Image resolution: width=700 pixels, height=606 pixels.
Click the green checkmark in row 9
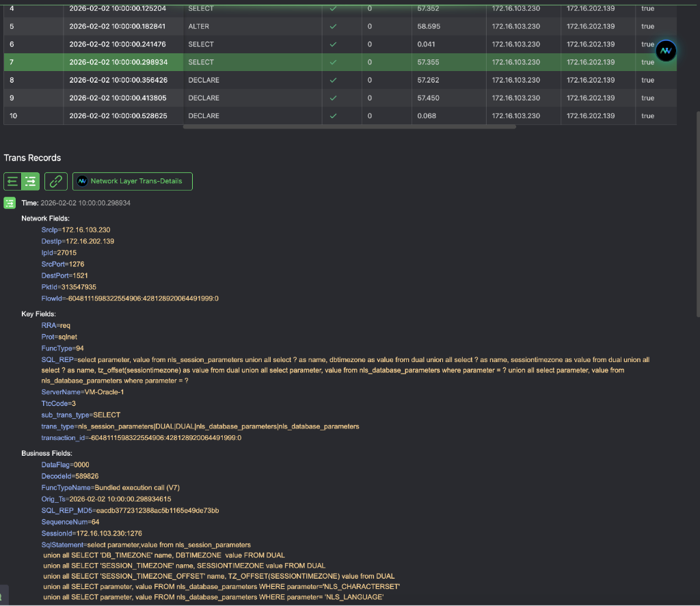(x=333, y=98)
